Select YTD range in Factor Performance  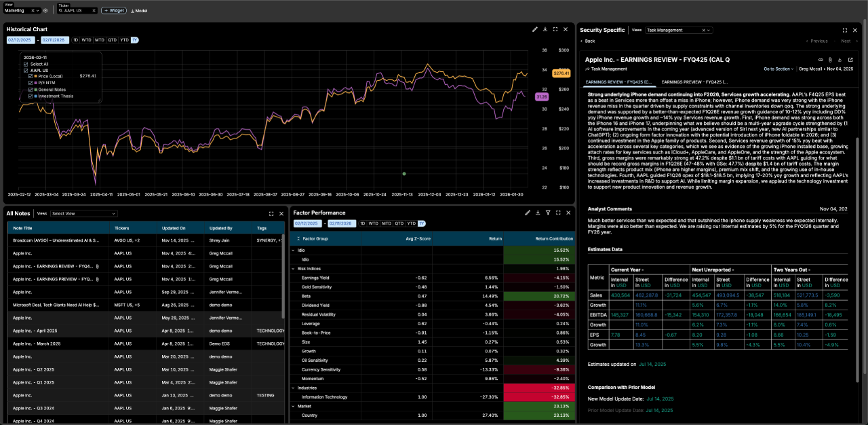(411, 223)
